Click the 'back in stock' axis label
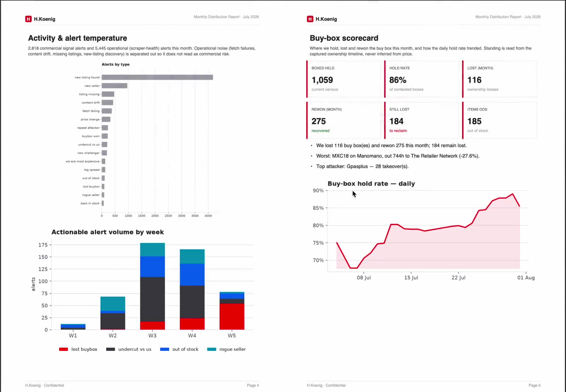The image size is (566, 392). [90, 203]
